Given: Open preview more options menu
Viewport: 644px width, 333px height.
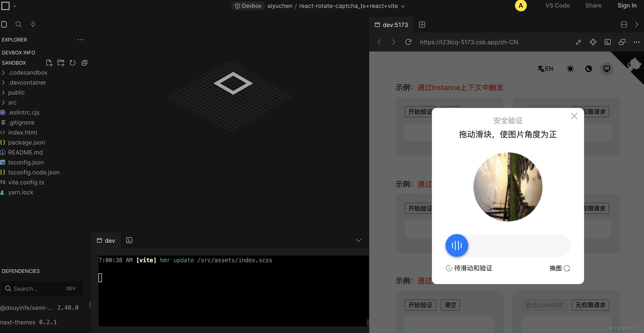Looking at the screenshot, I should click(x=637, y=42).
